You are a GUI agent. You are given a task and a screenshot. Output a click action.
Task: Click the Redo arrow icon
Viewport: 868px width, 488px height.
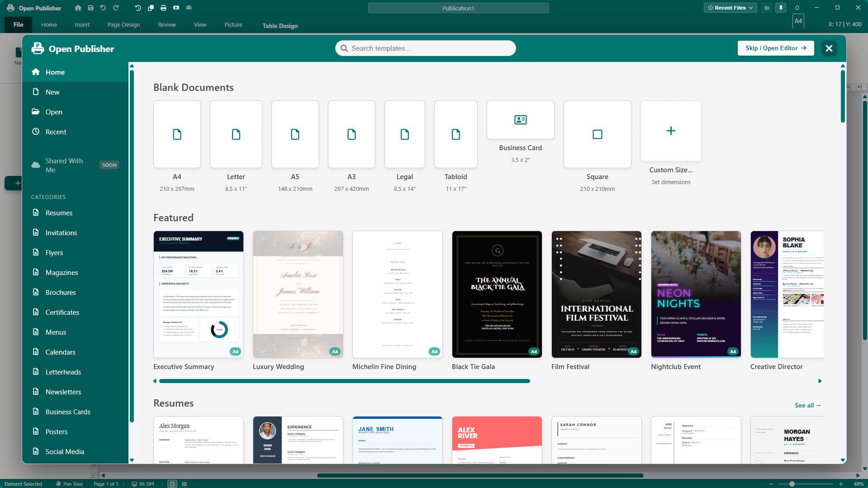tap(116, 8)
